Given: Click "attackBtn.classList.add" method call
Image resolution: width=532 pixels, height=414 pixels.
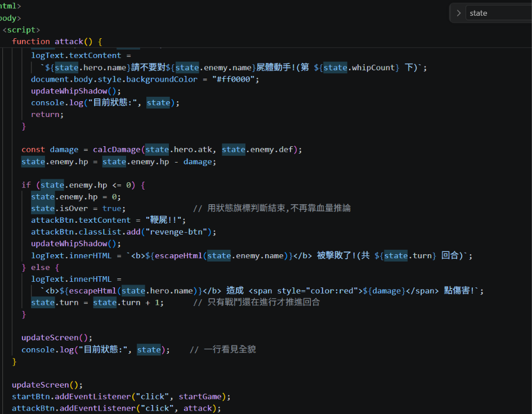Looking at the screenshot, I should pyautogui.click(x=86, y=232).
